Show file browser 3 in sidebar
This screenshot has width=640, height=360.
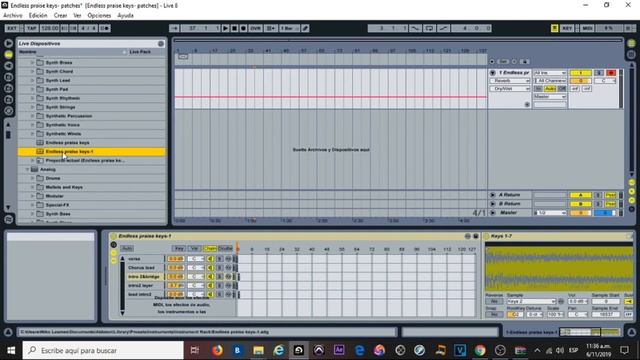pos(8,99)
